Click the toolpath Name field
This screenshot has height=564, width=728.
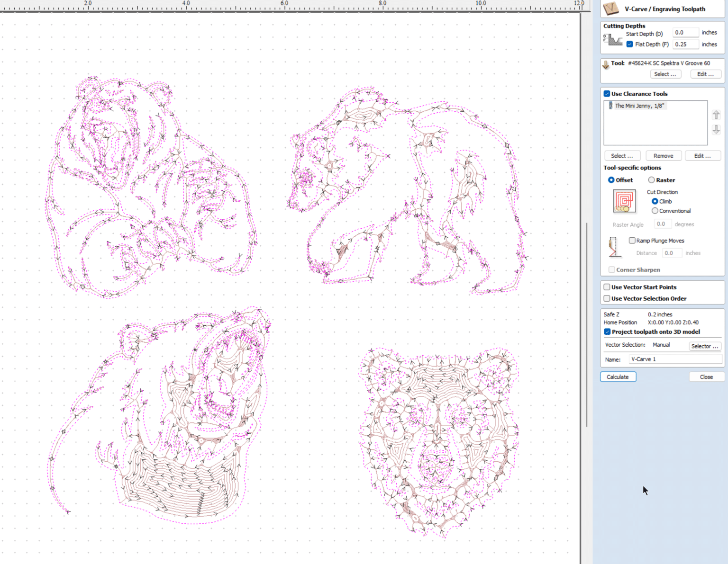(x=675, y=359)
